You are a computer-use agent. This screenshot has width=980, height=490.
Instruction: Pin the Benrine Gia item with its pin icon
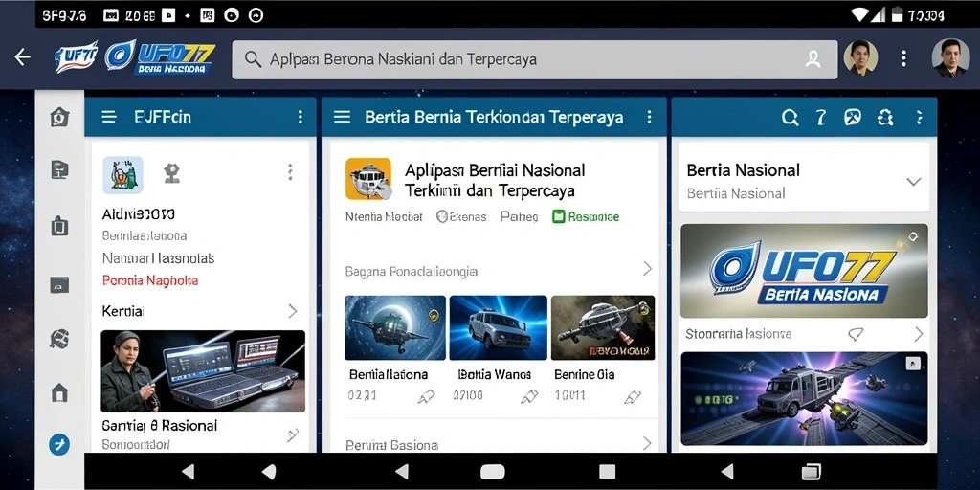click(633, 396)
